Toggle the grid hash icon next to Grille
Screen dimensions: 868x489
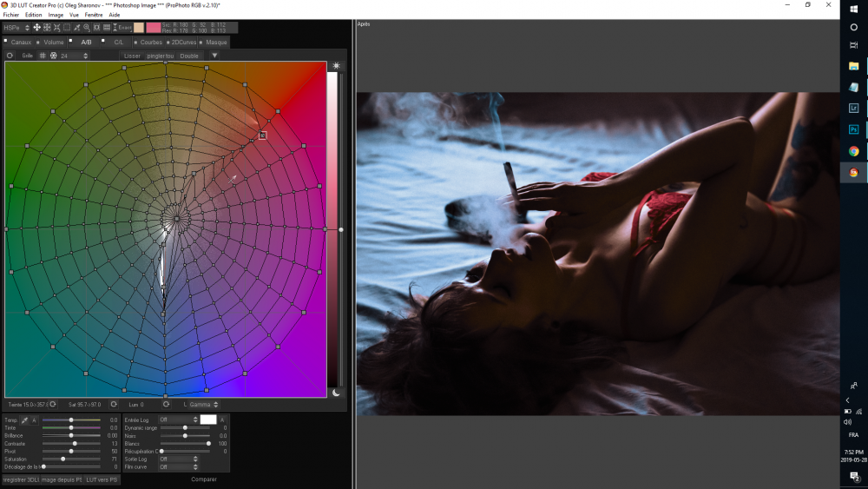43,56
